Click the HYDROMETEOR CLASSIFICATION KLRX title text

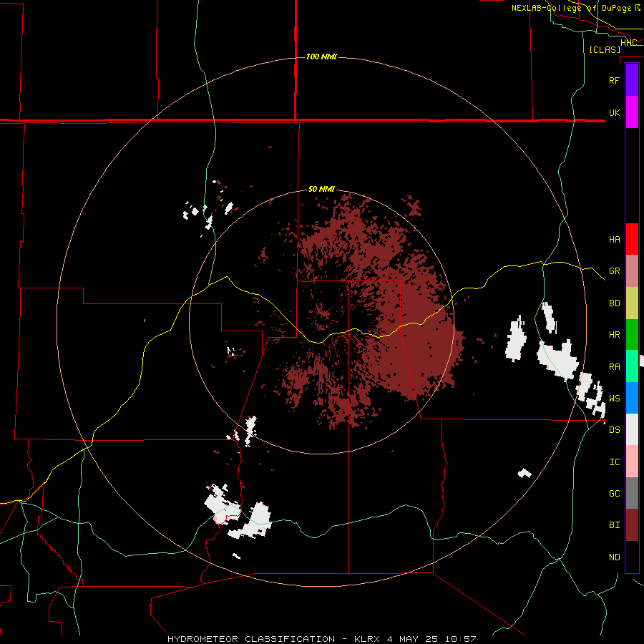321,639
